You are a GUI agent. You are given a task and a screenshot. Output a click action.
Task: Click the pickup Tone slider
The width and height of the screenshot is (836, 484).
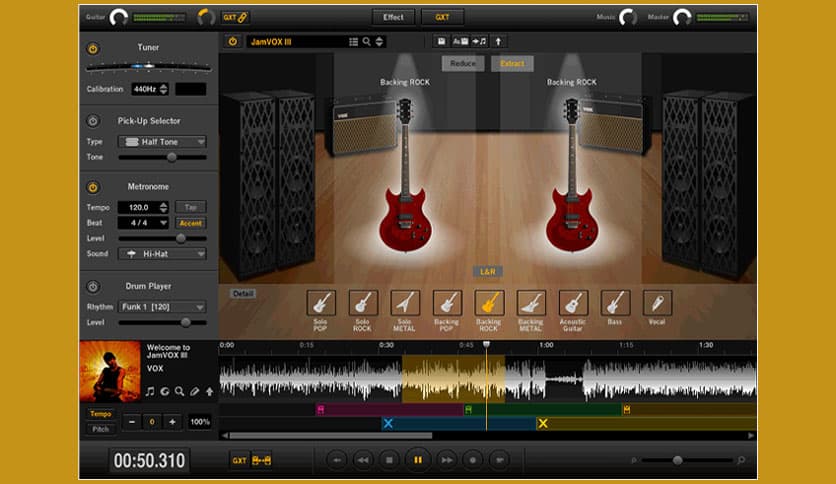(162, 157)
